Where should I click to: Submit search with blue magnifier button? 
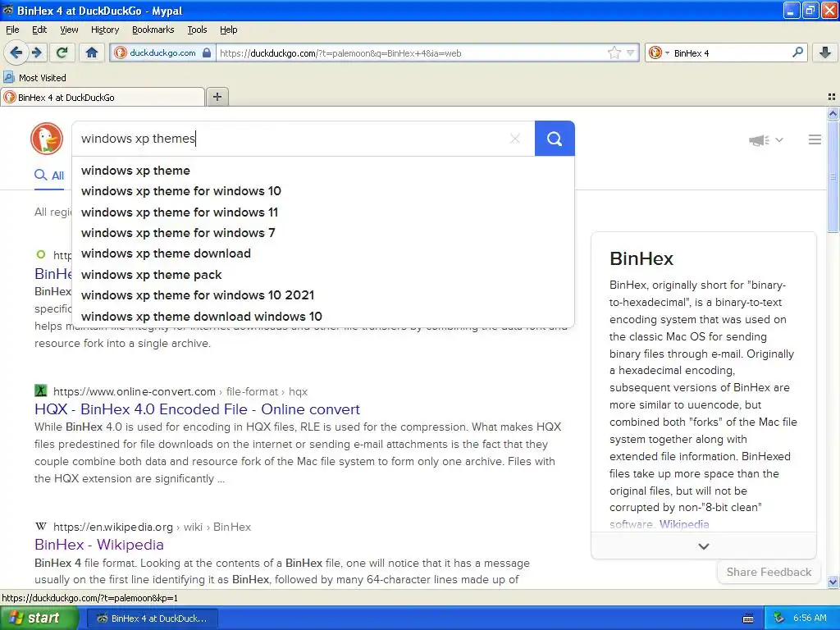click(555, 139)
